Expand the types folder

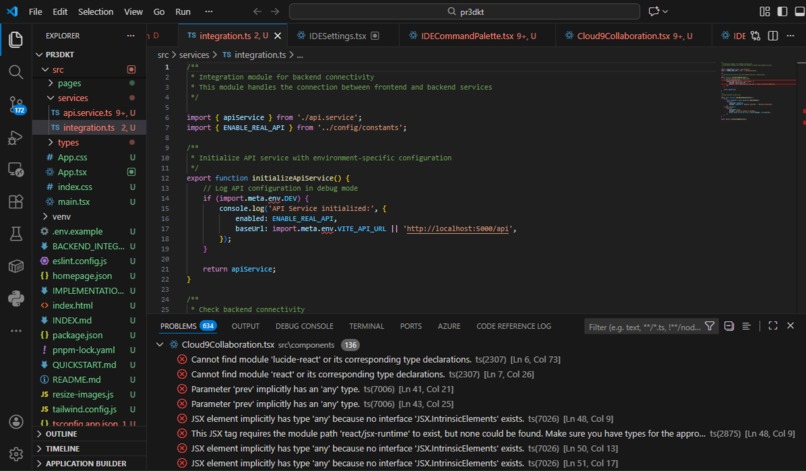coord(50,142)
